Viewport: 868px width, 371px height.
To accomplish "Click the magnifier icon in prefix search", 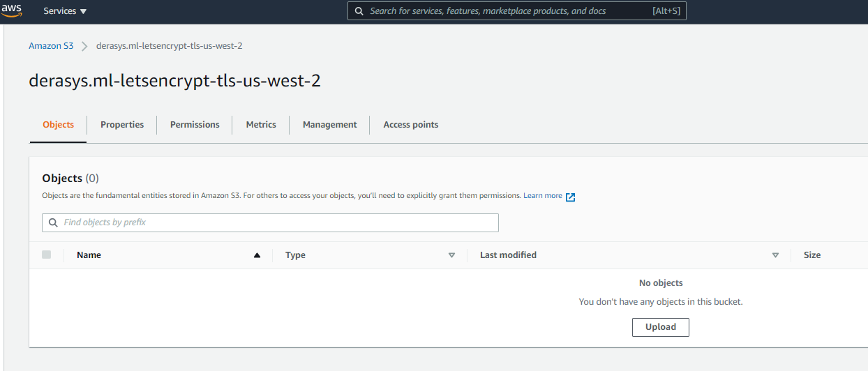I will 53,222.
